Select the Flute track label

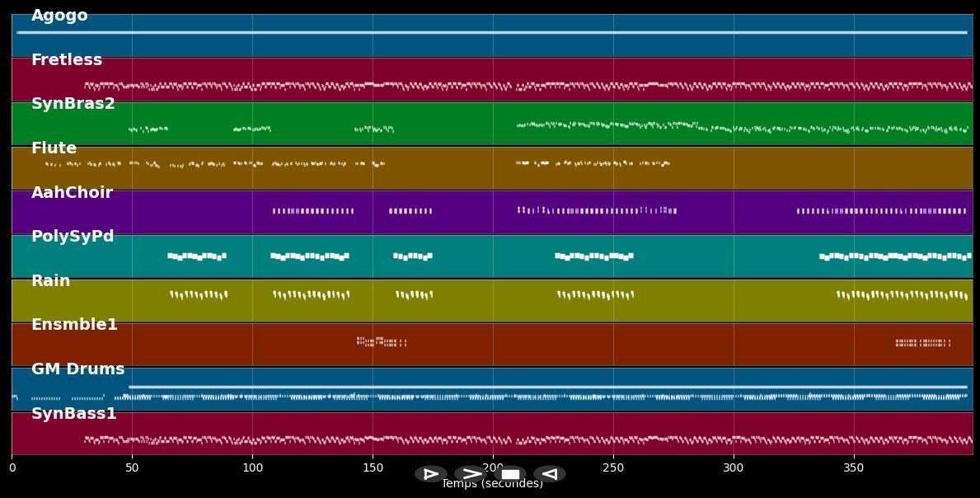[53, 148]
